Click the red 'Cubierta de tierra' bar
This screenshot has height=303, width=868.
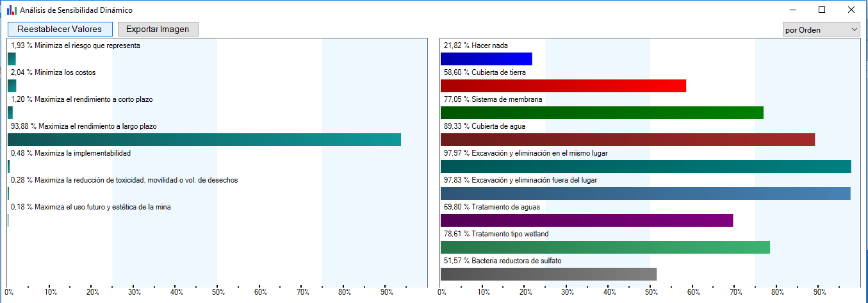(563, 86)
